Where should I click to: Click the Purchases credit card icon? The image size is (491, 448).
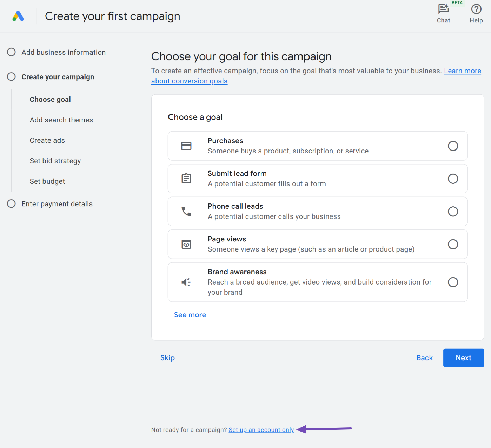pyautogui.click(x=186, y=146)
